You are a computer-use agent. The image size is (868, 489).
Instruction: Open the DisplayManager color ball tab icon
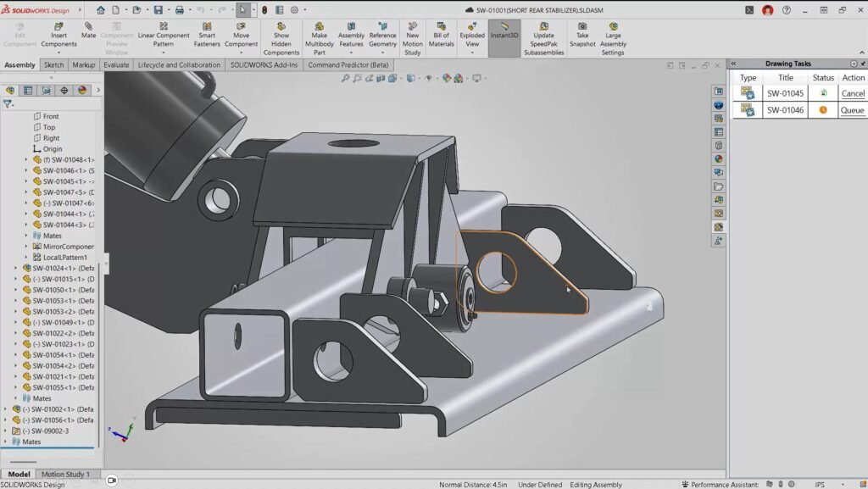pos(82,90)
